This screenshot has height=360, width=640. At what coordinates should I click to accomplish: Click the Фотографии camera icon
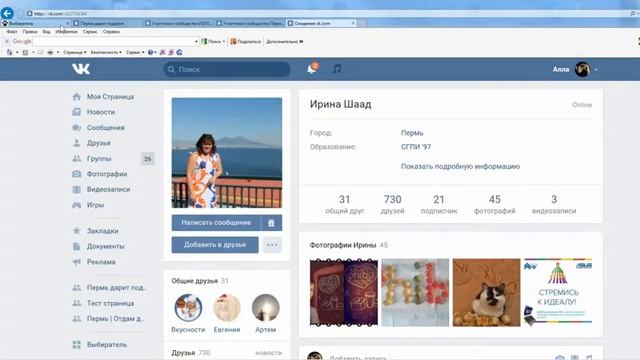click(76, 174)
